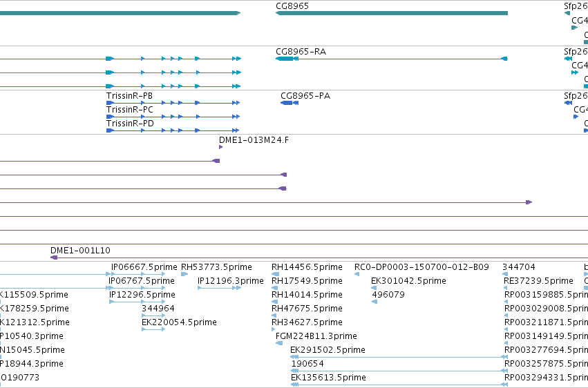Viewport: 588px width, 388px height.
Task: Select the CG8965-PA protein feature
Action: pyautogui.click(x=290, y=103)
